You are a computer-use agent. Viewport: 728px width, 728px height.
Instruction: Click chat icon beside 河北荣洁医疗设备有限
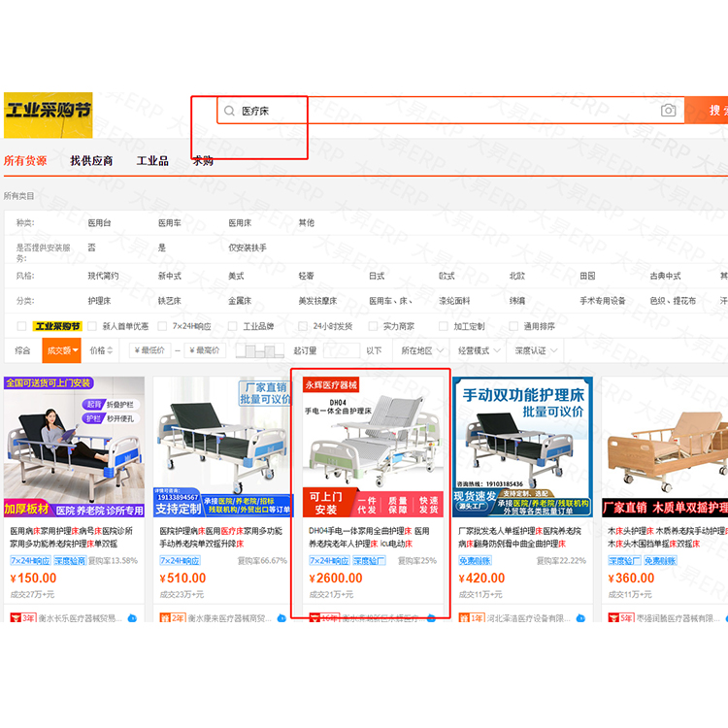tap(580, 618)
